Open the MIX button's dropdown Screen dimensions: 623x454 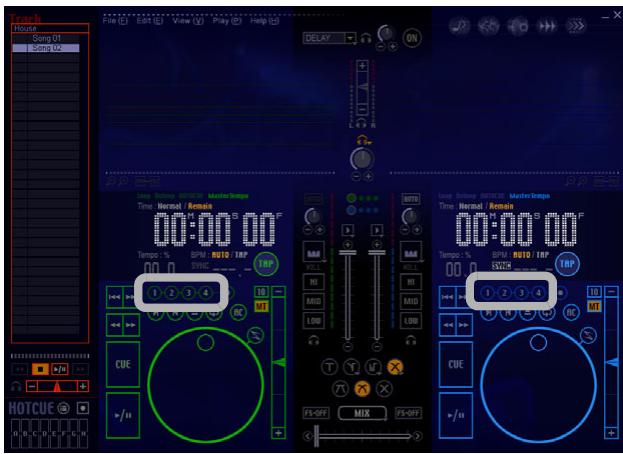coord(362,413)
